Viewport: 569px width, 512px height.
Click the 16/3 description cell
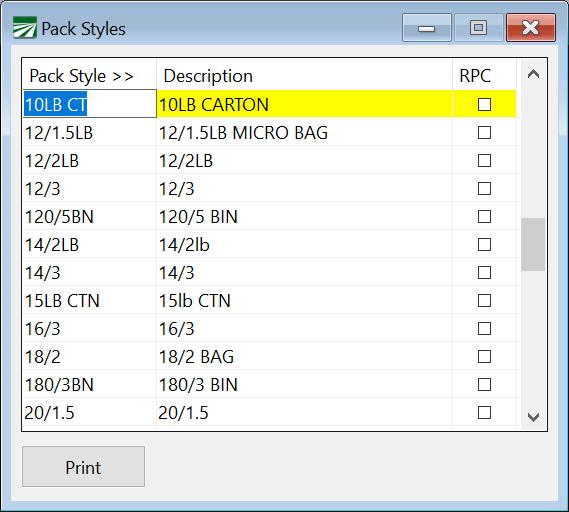(304, 329)
